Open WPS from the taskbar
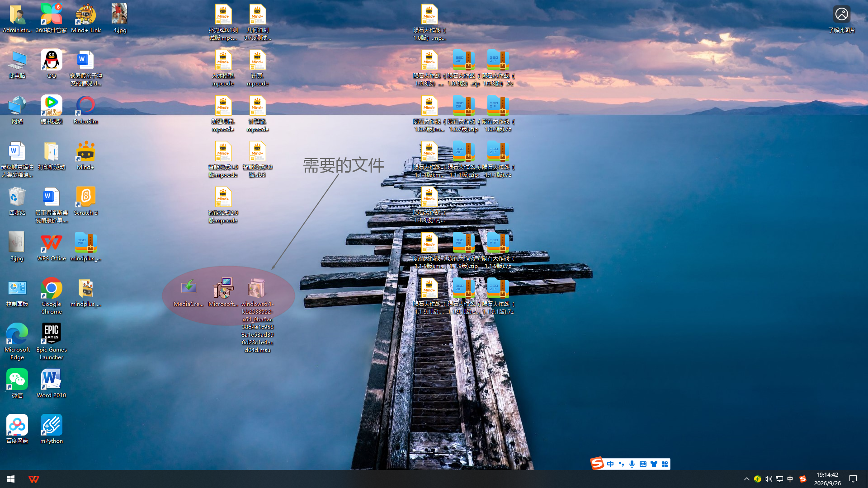Image resolution: width=868 pixels, height=488 pixels. (33, 479)
